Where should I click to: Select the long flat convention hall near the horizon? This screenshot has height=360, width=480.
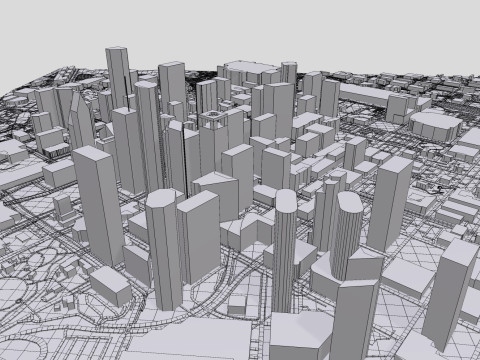click(367, 95)
